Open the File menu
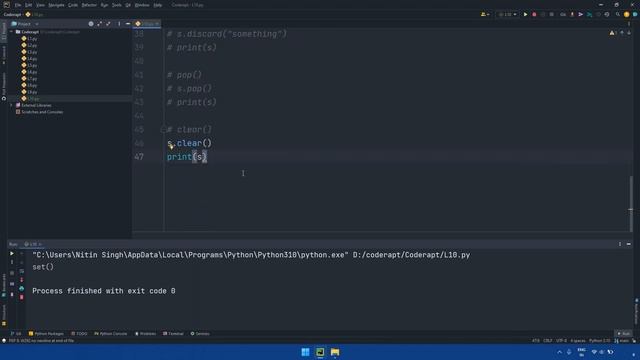Image resolution: width=640 pixels, height=360 pixels. click(18, 5)
